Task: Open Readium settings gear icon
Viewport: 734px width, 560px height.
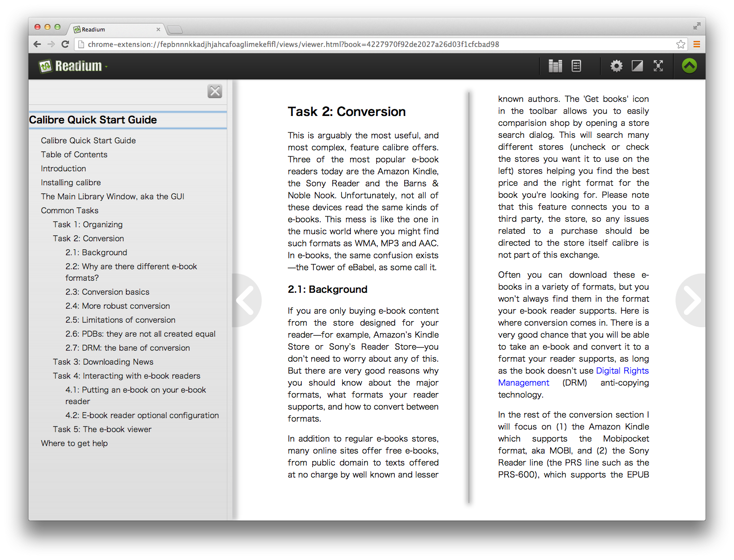Action: 617,66
